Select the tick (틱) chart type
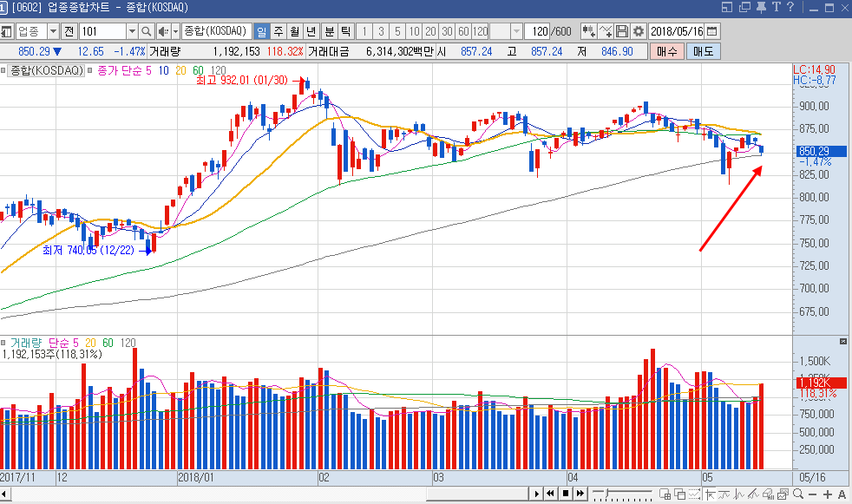The height and width of the screenshot is (504, 852). pos(345,31)
